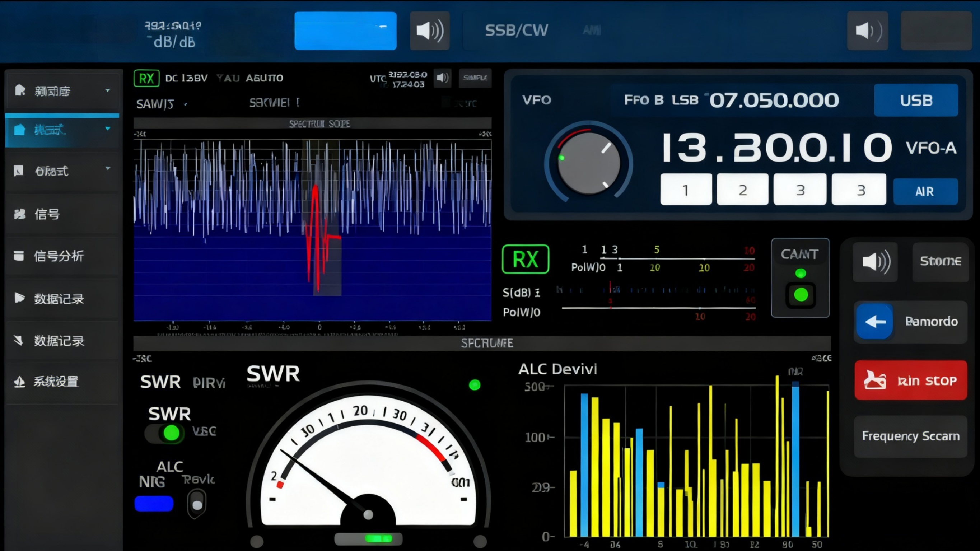Click small speaker icon next to UTC time
Screen dimensions: 980x551
click(442, 78)
